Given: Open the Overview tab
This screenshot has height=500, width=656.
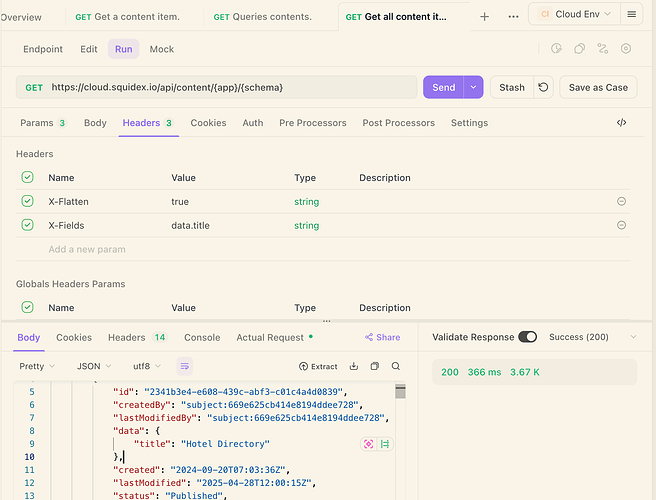Looking at the screenshot, I should [21, 17].
